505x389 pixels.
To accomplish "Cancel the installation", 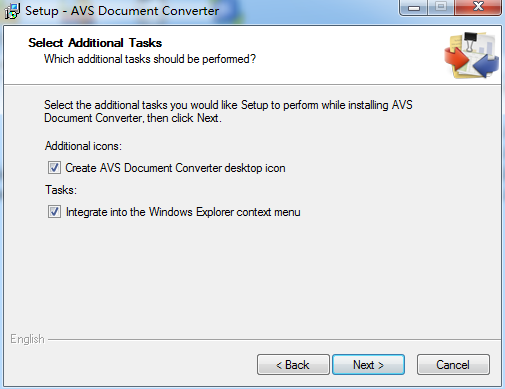I will pyautogui.click(x=453, y=365).
